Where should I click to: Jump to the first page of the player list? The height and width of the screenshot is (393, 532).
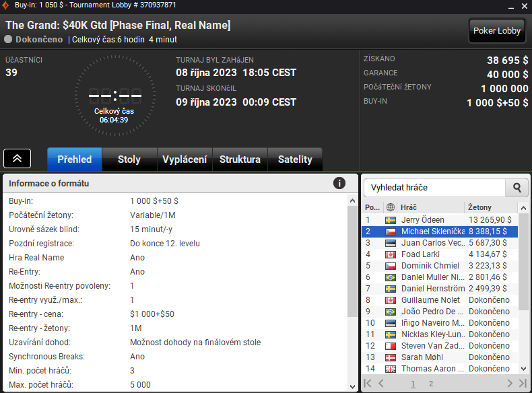(368, 383)
